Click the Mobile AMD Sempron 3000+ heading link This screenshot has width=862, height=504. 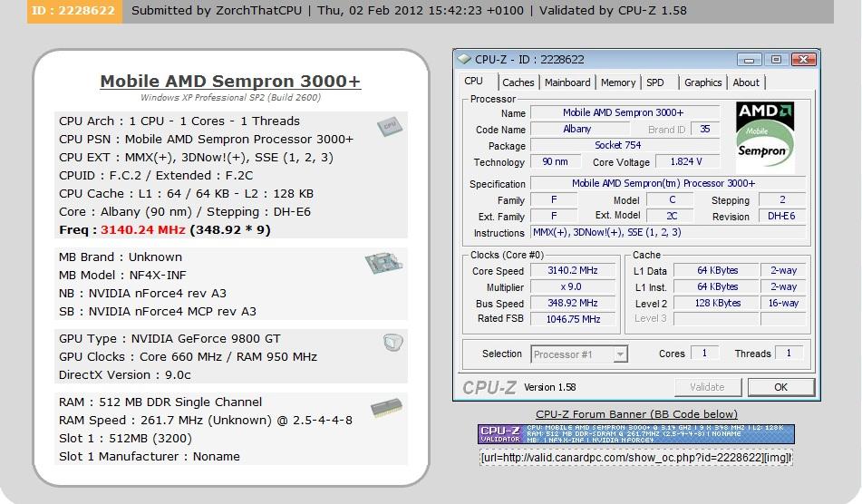point(230,82)
